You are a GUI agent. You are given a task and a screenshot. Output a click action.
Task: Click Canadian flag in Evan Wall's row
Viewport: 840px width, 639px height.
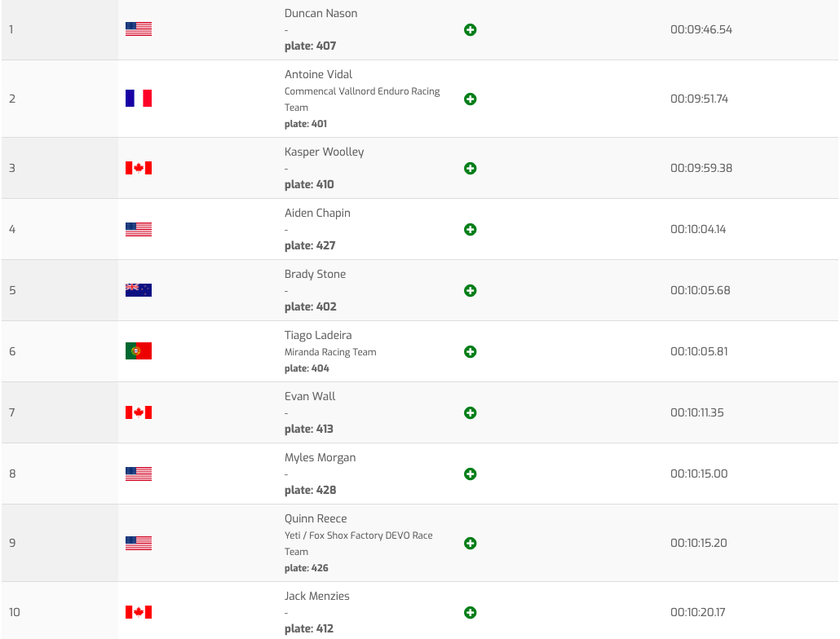click(139, 412)
